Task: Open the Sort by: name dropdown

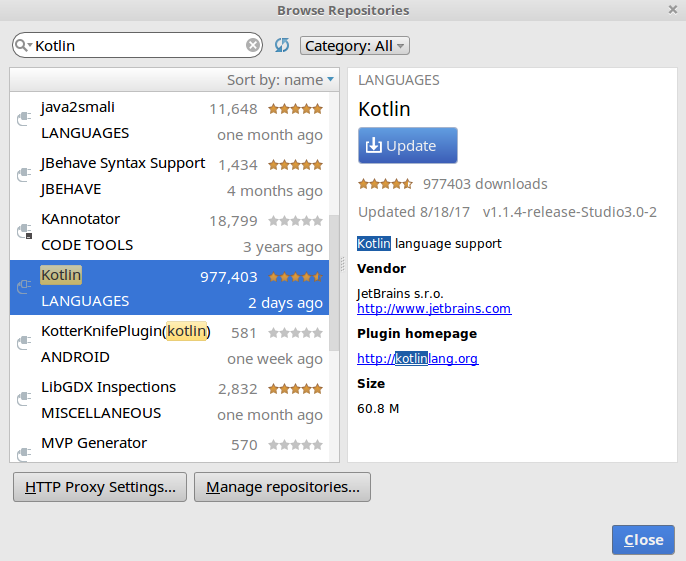Action: [x=280, y=80]
